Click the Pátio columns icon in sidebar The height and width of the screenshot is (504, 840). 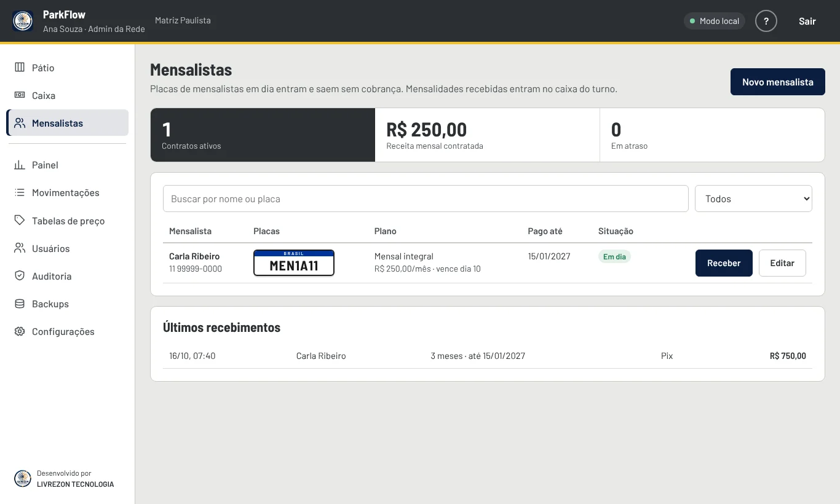click(20, 68)
